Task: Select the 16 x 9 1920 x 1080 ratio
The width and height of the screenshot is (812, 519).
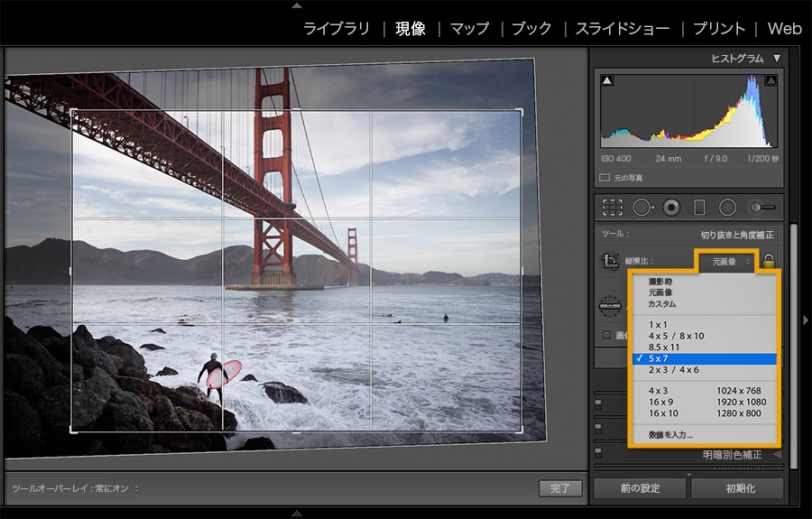Action: (x=705, y=403)
